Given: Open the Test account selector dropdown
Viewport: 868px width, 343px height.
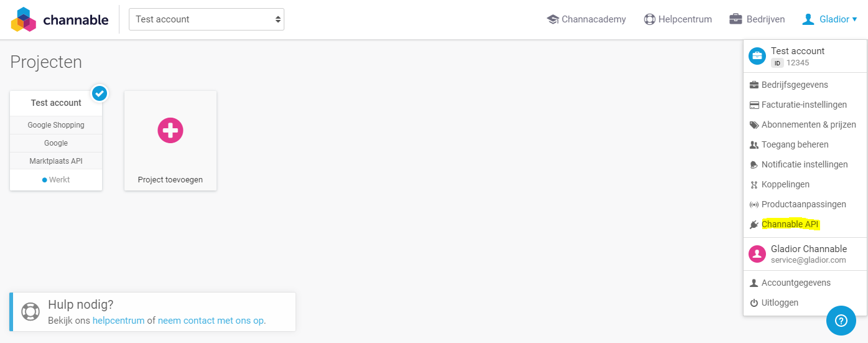Looking at the screenshot, I should (x=207, y=19).
